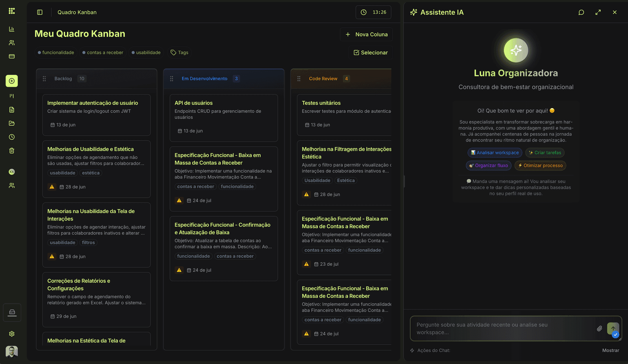Select the Code Review column header
This screenshot has width=628, height=364.
coord(323,78)
